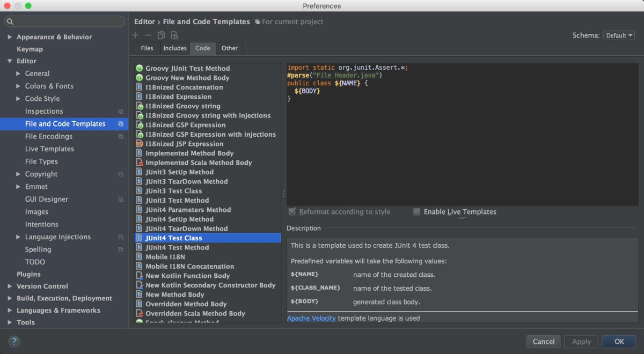Expand Version Control section arrow
Screen dimensions: 644x354
tap(10, 286)
